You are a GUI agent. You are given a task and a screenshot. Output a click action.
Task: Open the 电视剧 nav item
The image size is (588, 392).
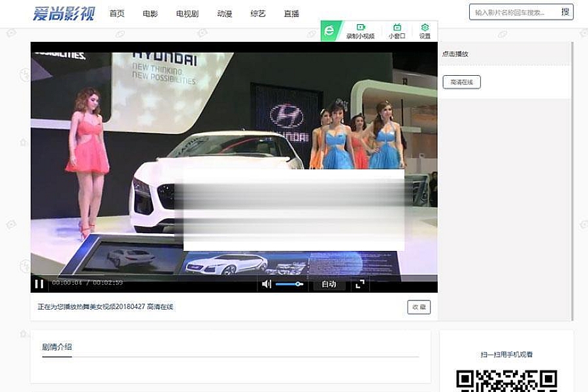tap(187, 14)
